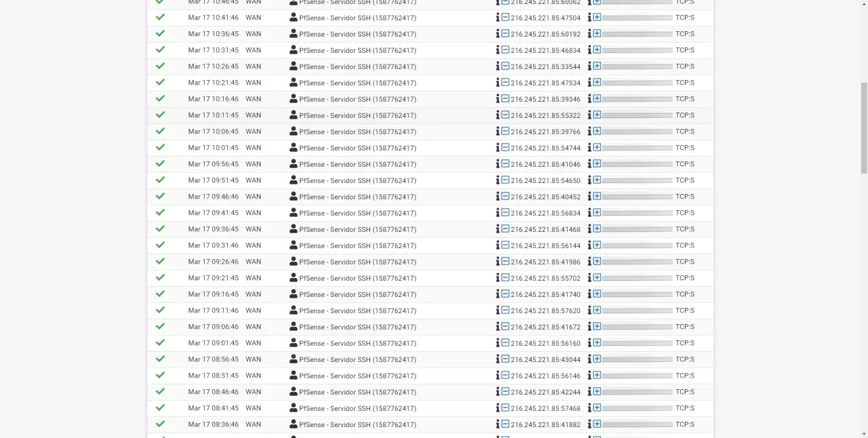Click destination pass (plus) icon in 10:21:45 row
Viewport: 868px width, 438px height.
pyautogui.click(x=597, y=82)
